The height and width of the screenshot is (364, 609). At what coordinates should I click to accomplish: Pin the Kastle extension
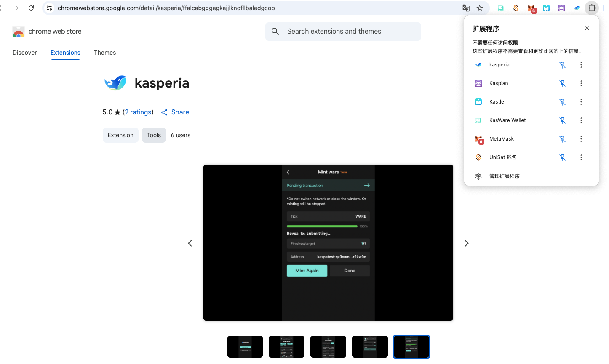(562, 102)
